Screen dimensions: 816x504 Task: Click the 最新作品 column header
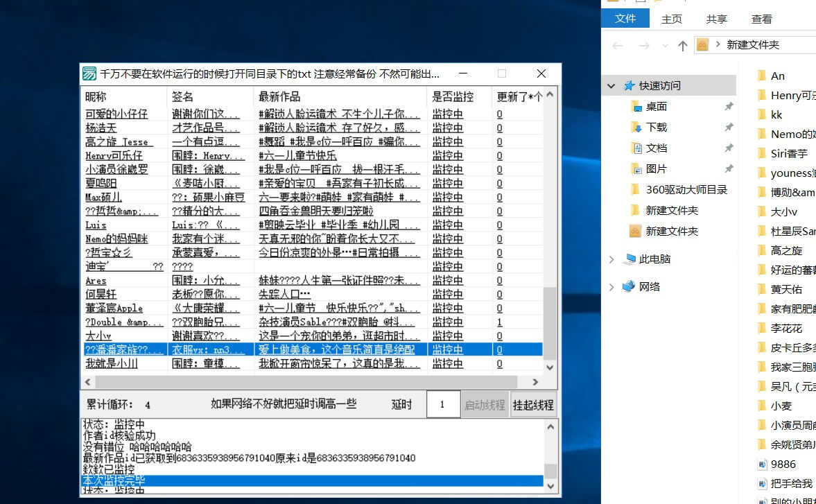tap(341, 97)
